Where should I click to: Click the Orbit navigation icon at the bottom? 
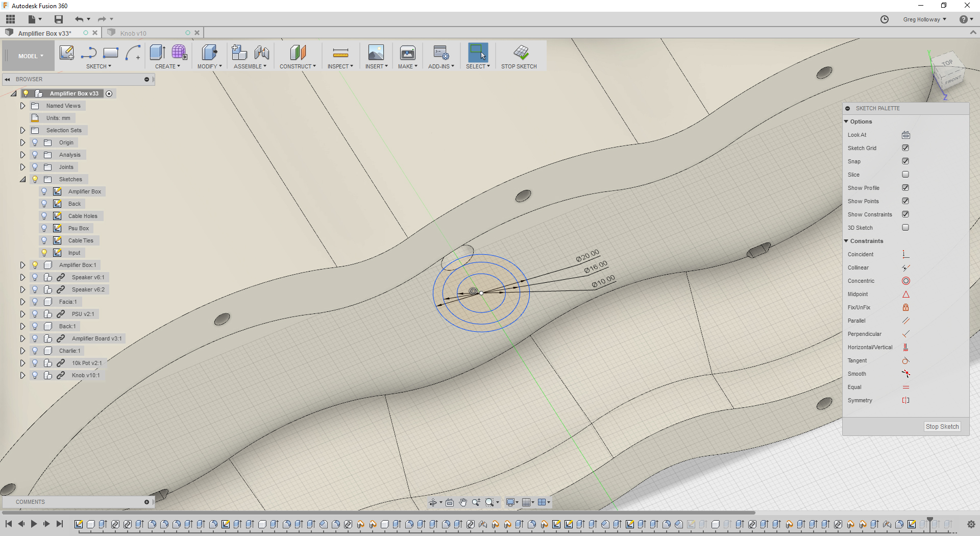(x=433, y=502)
